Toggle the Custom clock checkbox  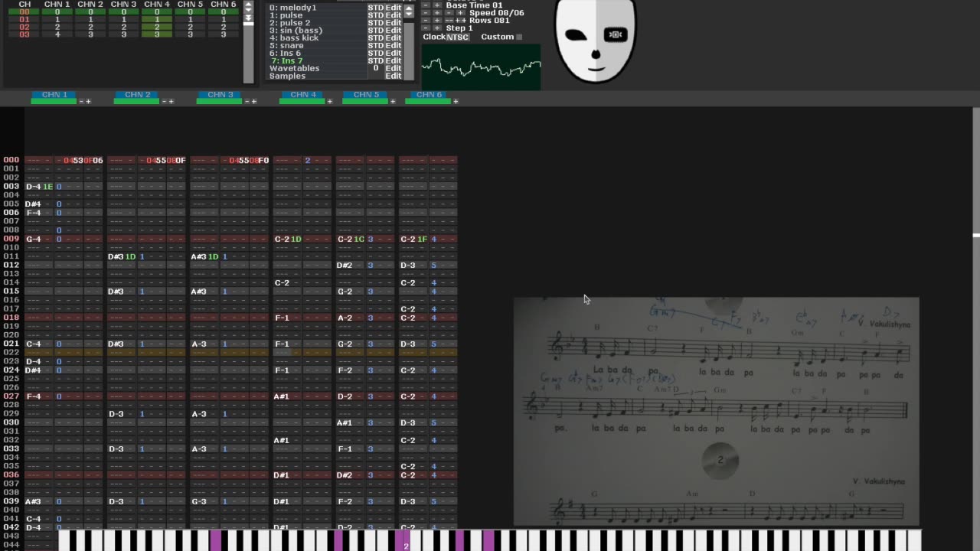coord(519,36)
